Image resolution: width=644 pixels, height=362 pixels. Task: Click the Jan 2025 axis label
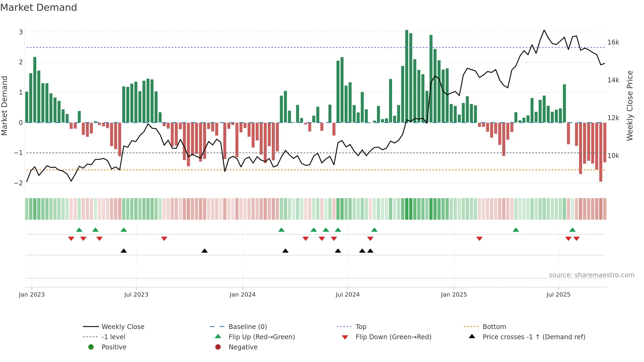coord(454,294)
